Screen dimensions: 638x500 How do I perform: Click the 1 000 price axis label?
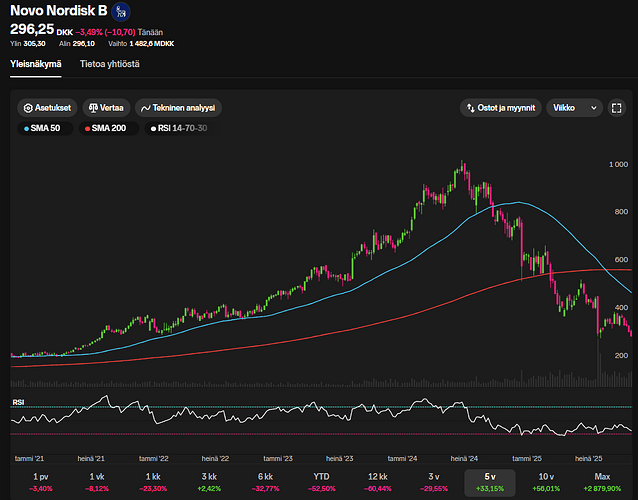[618, 164]
